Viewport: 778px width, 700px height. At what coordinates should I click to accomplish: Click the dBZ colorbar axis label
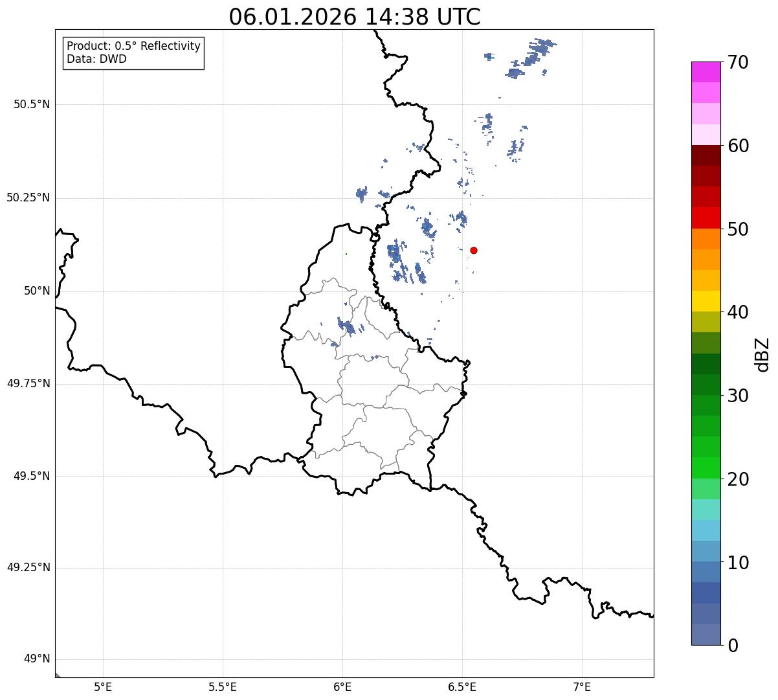pyautogui.click(x=762, y=354)
